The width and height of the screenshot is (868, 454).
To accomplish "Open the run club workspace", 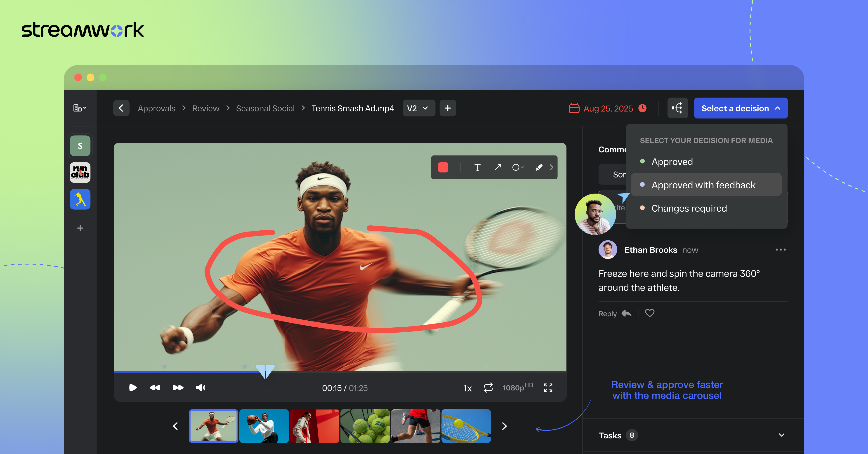I will click(x=80, y=173).
